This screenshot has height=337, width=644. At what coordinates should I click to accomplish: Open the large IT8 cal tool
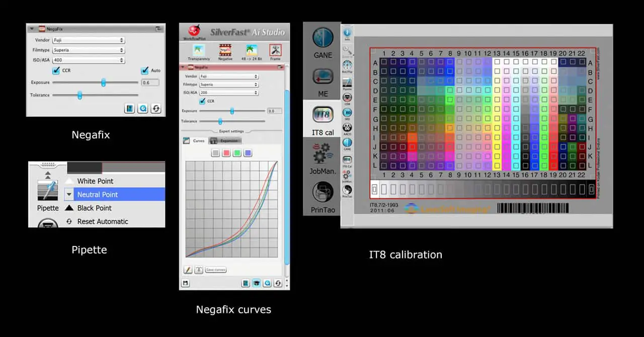(323, 115)
